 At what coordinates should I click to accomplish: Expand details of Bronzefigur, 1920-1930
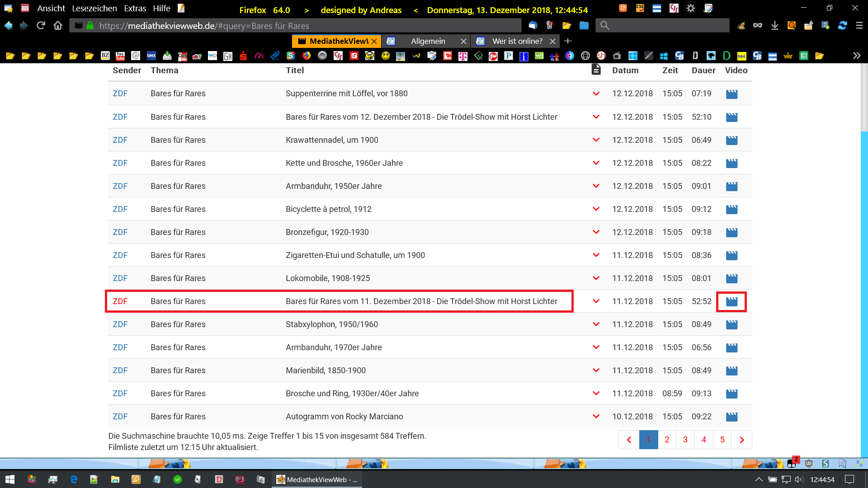click(596, 232)
